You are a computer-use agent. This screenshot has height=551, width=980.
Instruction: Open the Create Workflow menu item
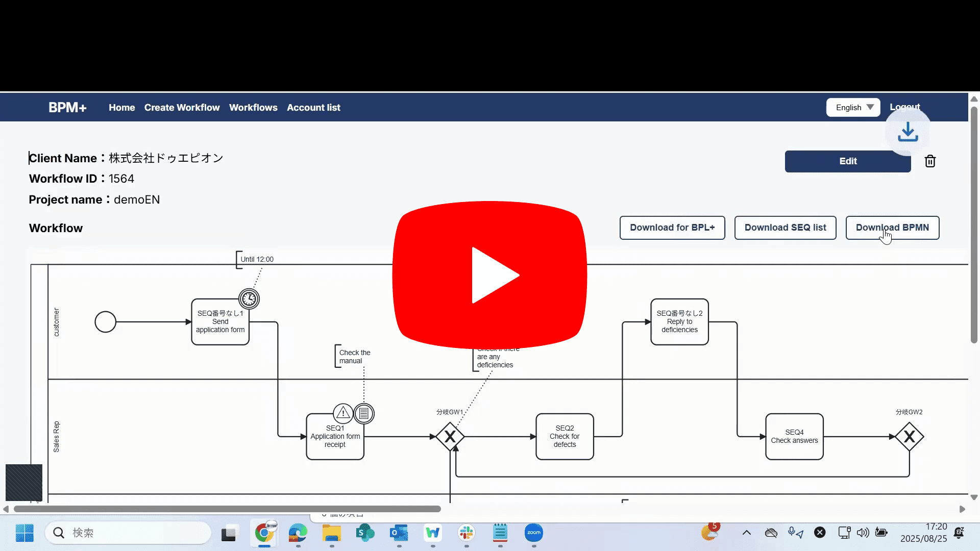click(182, 108)
